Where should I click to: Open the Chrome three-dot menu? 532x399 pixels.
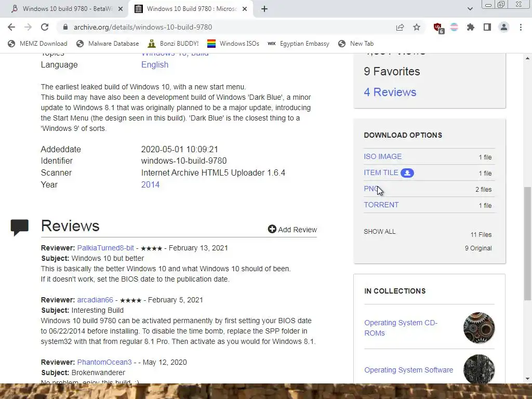[521, 27]
